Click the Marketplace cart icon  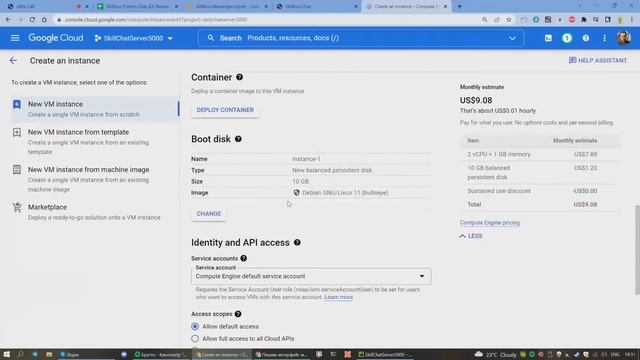pos(17,207)
